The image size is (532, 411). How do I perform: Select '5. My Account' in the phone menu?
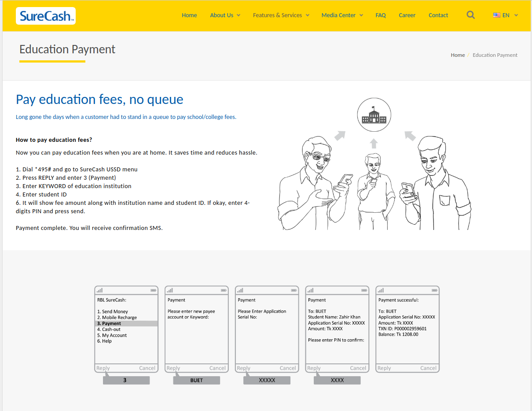(112, 335)
